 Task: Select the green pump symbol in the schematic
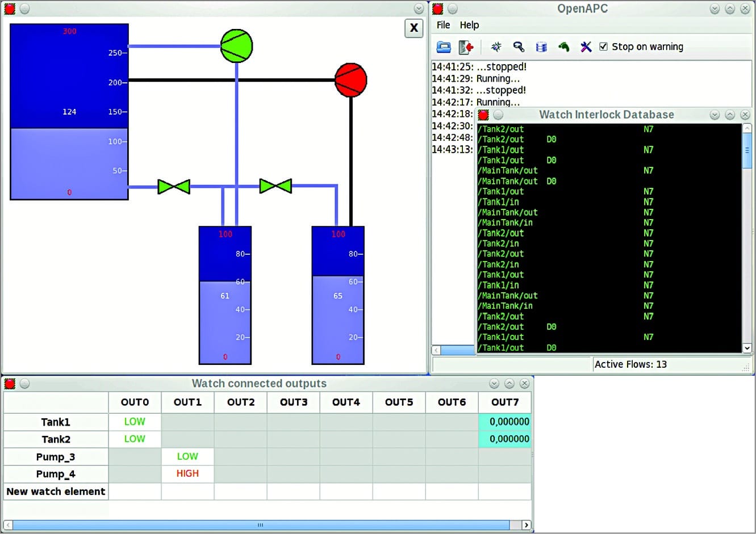[x=236, y=47]
